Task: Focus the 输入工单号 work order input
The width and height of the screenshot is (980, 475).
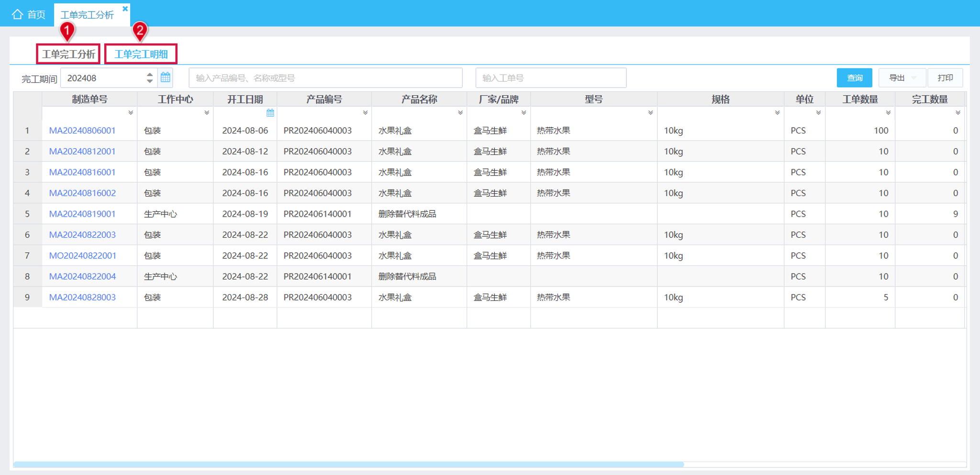Action: [551, 78]
